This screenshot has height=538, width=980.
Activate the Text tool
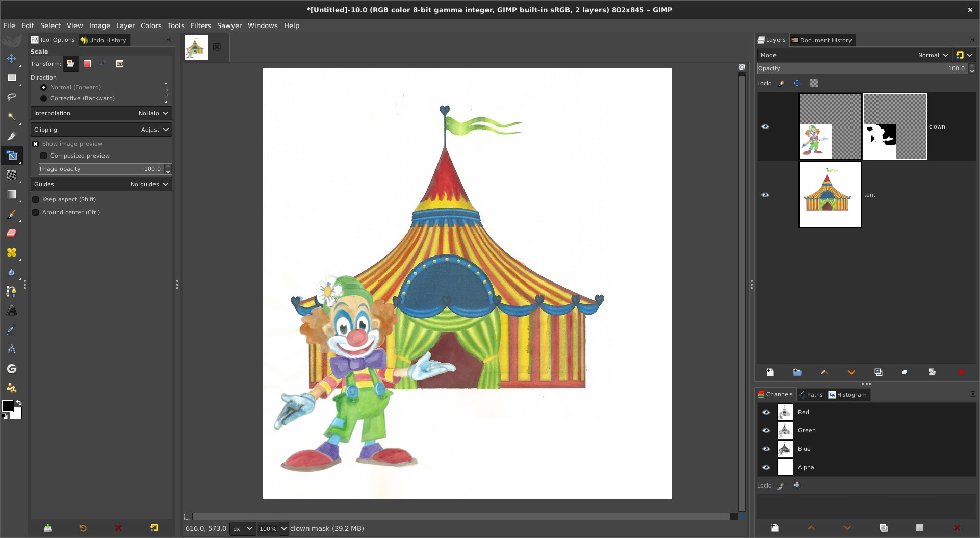11,311
